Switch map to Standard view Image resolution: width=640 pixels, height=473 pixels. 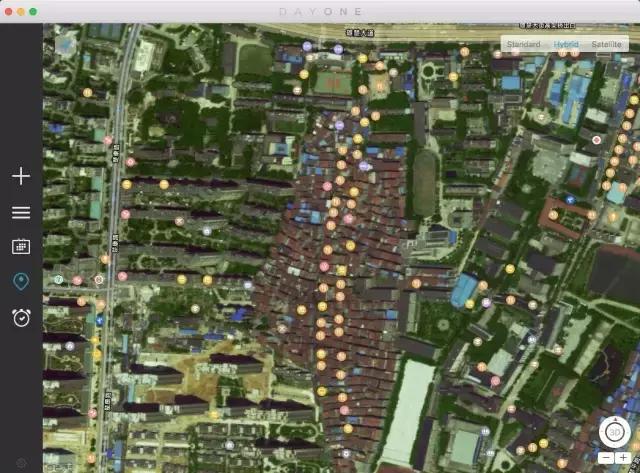click(524, 44)
